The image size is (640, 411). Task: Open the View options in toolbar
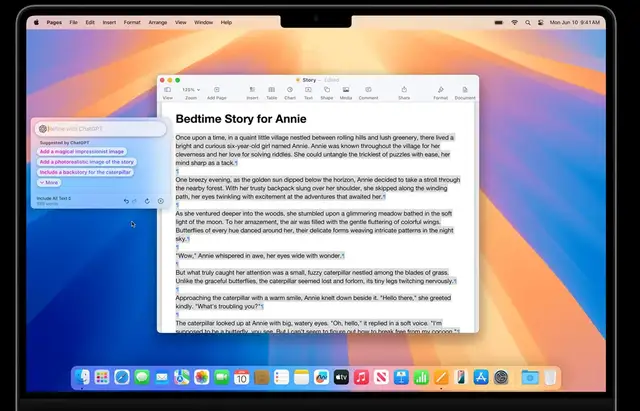pyautogui.click(x=167, y=91)
